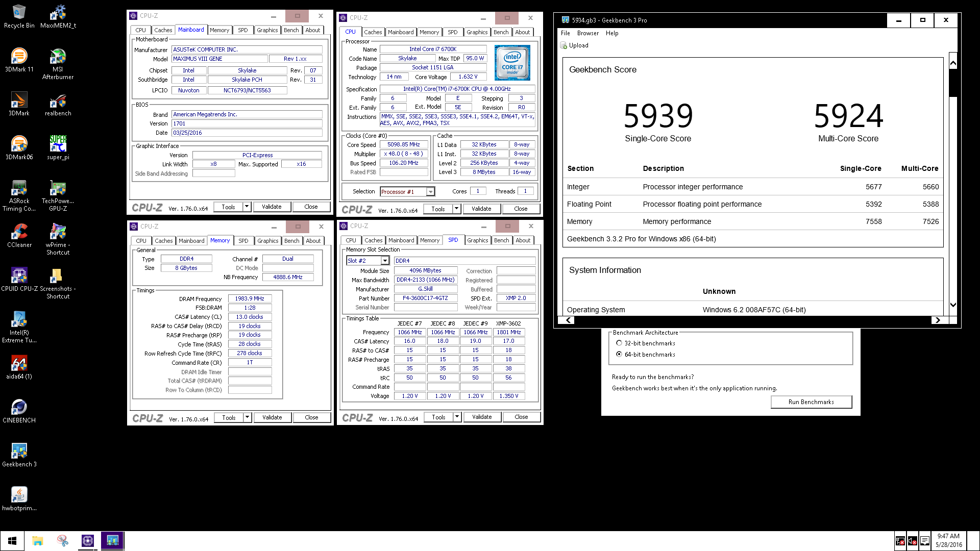Click Run Benchmarks button
The image size is (980, 551).
[x=811, y=402]
